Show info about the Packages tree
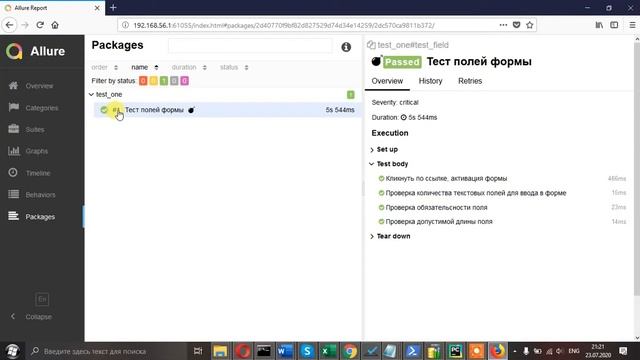 pos(346,47)
